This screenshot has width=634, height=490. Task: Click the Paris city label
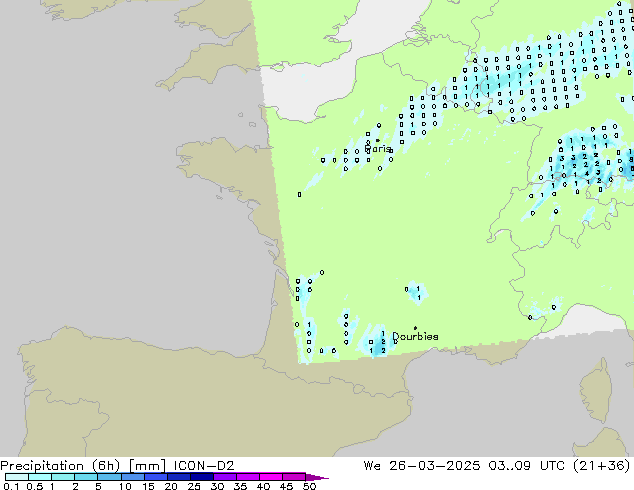pyautogui.click(x=377, y=149)
